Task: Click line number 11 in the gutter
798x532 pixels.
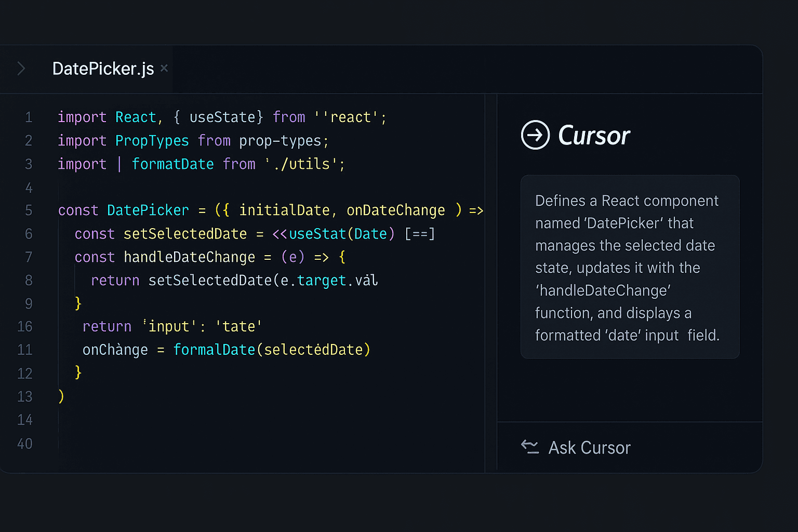Action: click(x=25, y=350)
